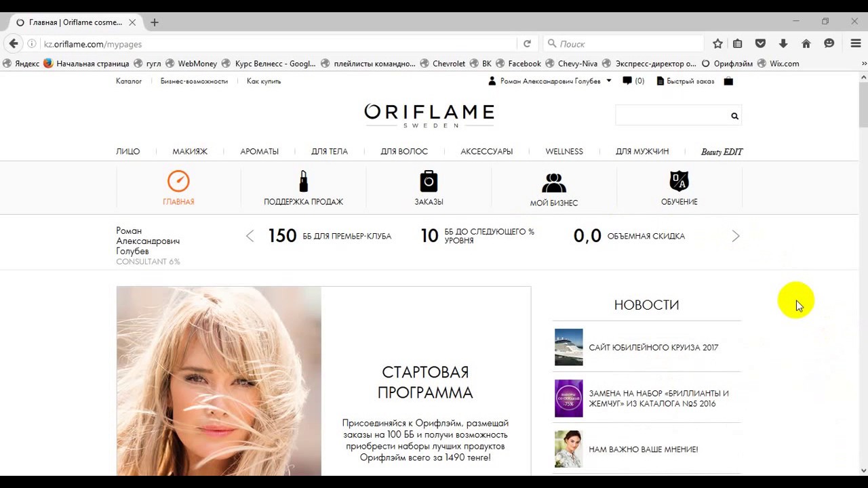Click the Как купить link
The width and height of the screenshot is (868, 488).
(x=264, y=81)
